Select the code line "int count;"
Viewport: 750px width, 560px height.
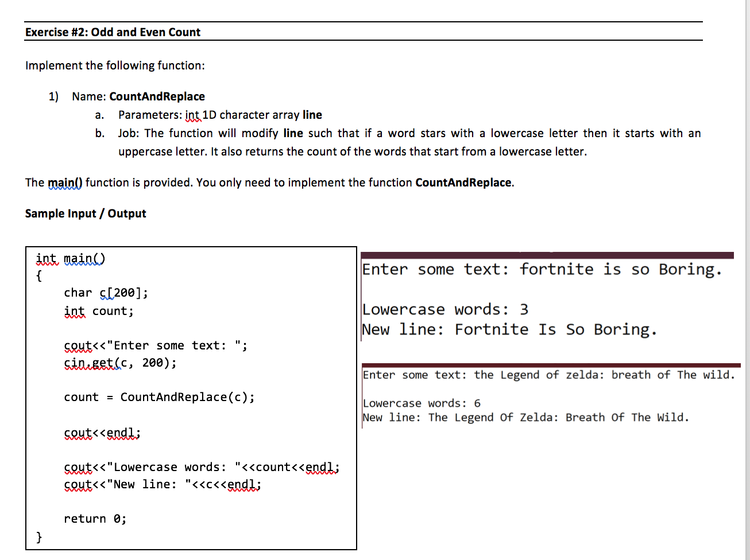click(99, 311)
